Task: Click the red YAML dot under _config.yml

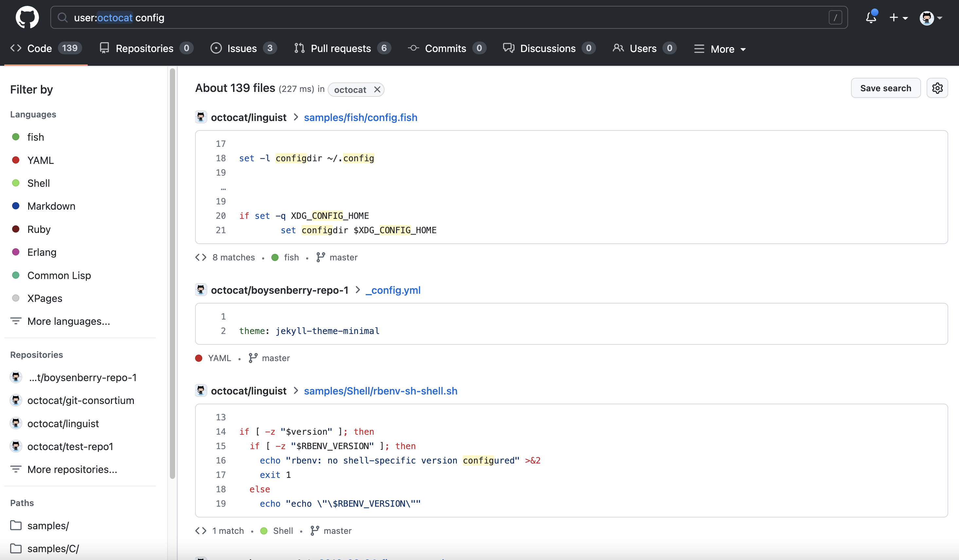Action: tap(199, 358)
